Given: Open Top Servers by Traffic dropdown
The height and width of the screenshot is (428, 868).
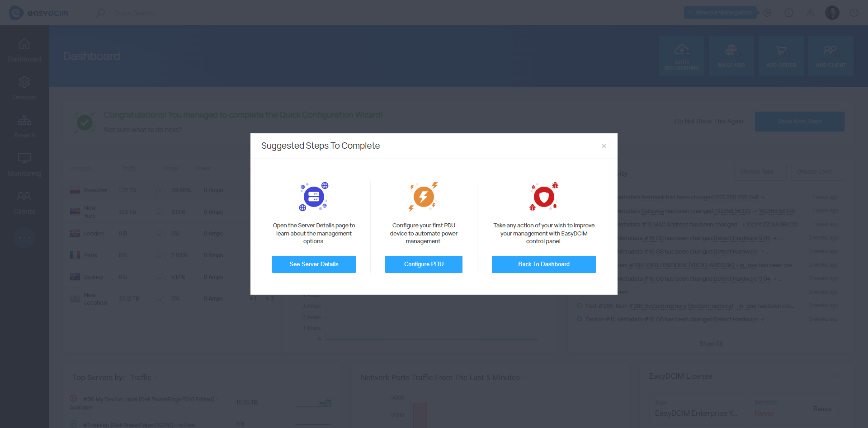Looking at the screenshot, I should [144, 377].
